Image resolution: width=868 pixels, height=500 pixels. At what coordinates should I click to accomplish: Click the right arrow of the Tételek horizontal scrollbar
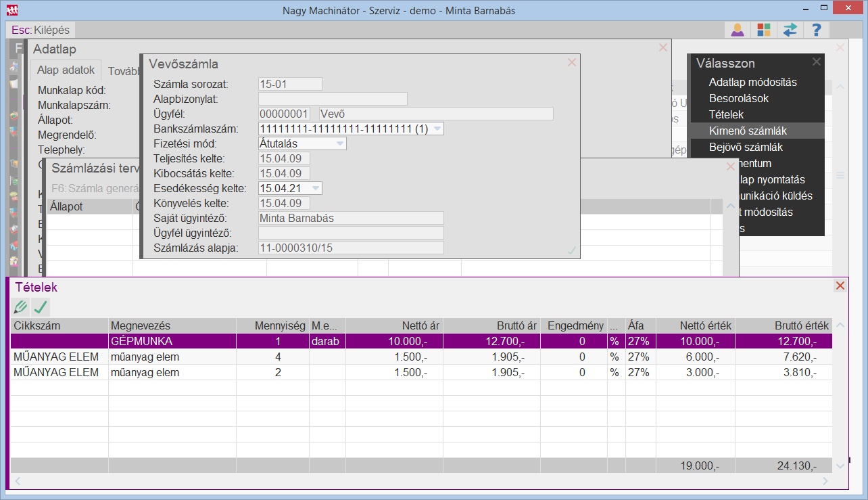(x=825, y=481)
